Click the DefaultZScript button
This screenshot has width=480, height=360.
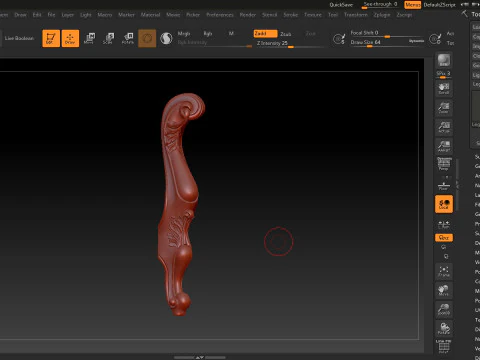click(439, 5)
